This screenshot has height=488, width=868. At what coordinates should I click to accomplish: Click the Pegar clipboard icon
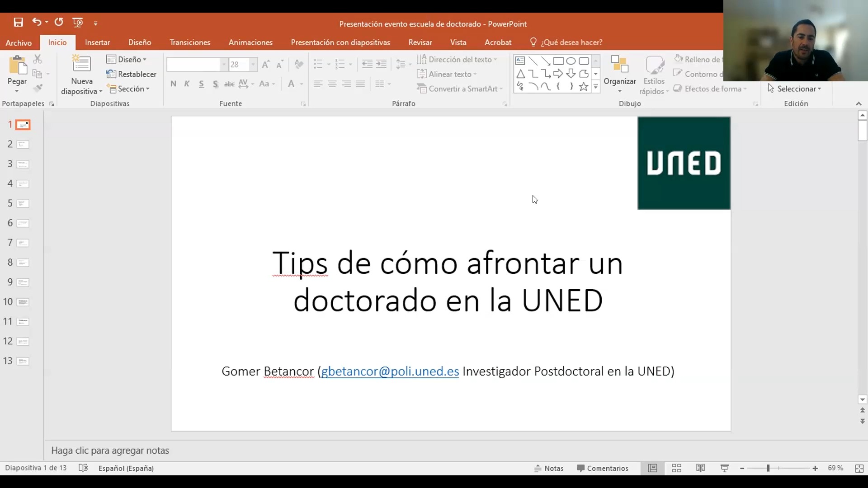tap(17, 65)
